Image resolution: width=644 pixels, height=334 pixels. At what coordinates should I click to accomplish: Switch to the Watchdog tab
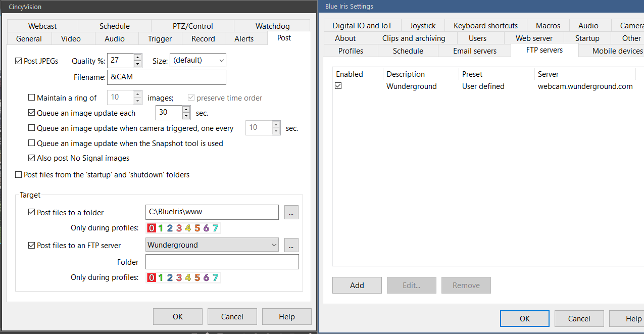click(x=272, y=26)
